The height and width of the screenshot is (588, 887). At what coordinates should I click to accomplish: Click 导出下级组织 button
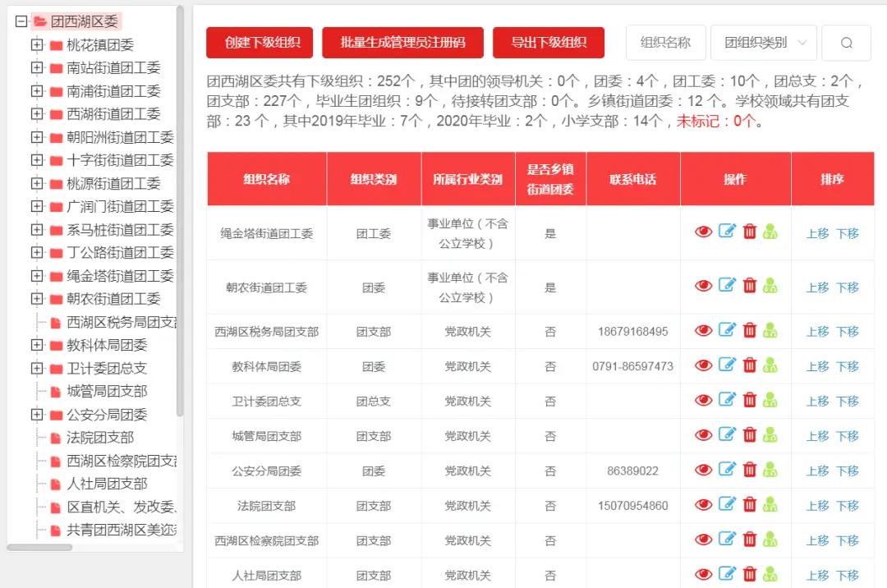[548, 43]
